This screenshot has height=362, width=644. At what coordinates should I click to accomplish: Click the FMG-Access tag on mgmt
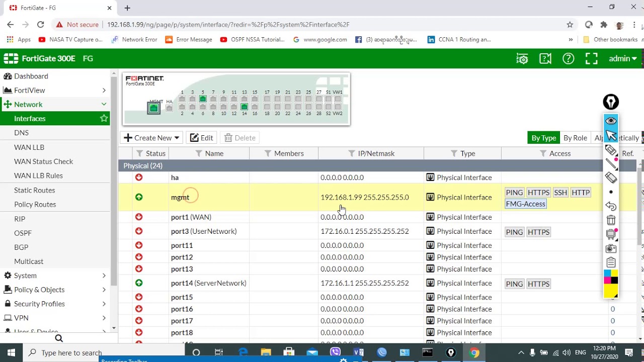pyautogui.click(x=525, y=204)
